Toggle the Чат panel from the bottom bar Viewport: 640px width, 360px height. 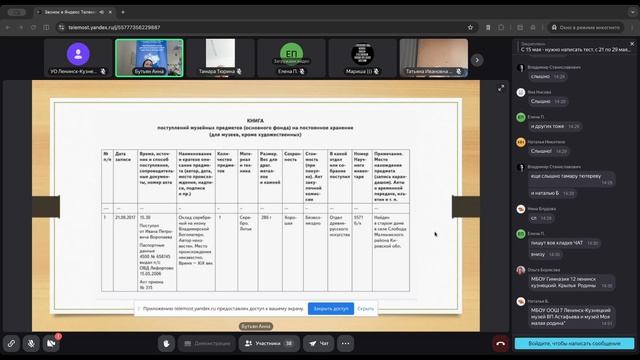coord(318,344)
